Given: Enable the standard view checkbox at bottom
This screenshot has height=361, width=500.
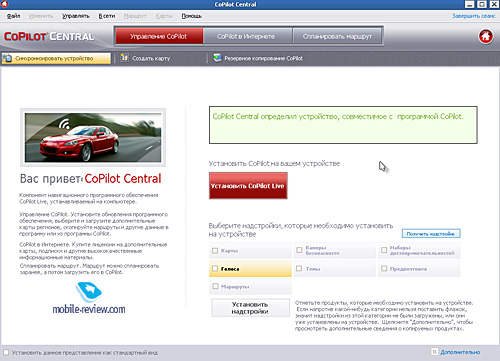Looking at the screenshot, I should [6, 352].
